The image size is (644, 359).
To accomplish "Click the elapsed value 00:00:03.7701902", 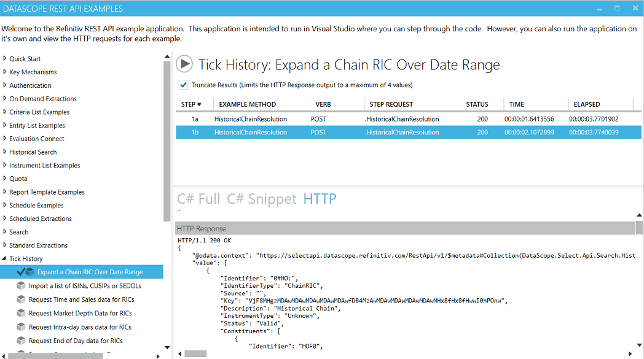I will pyautogui.click(x=594, y=119).
